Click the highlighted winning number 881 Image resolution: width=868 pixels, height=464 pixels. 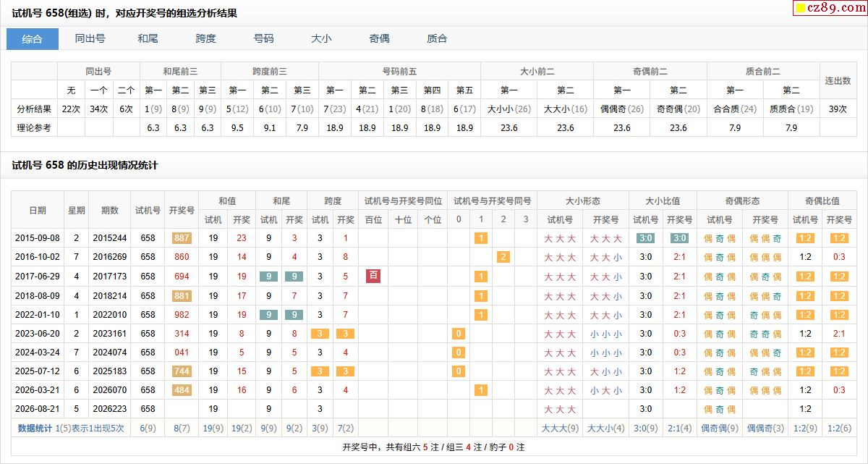click(x=182, y=295)
